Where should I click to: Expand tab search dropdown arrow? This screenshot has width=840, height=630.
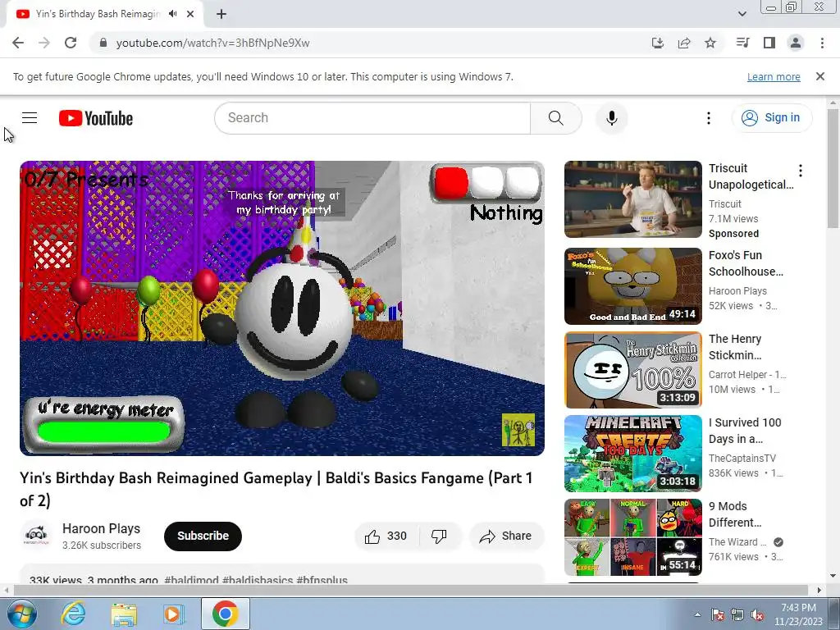[742, 14]
